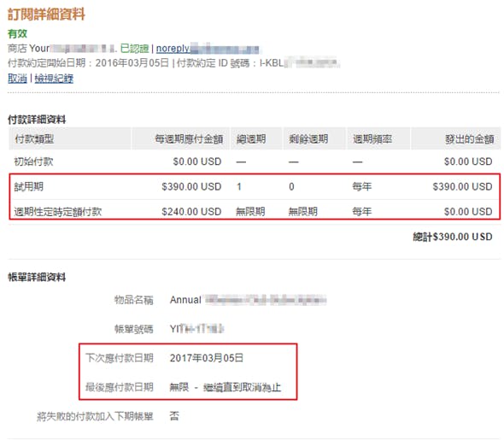Viewport: 504px width, 440px height.
Task: Click the 每週期應付金額 column header
Action: [189, 139]
